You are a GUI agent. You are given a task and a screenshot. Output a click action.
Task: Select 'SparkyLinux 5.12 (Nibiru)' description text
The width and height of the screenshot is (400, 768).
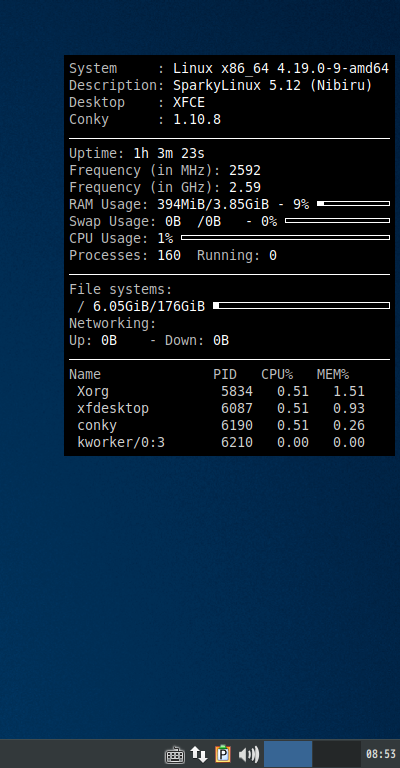coord(273,86)
